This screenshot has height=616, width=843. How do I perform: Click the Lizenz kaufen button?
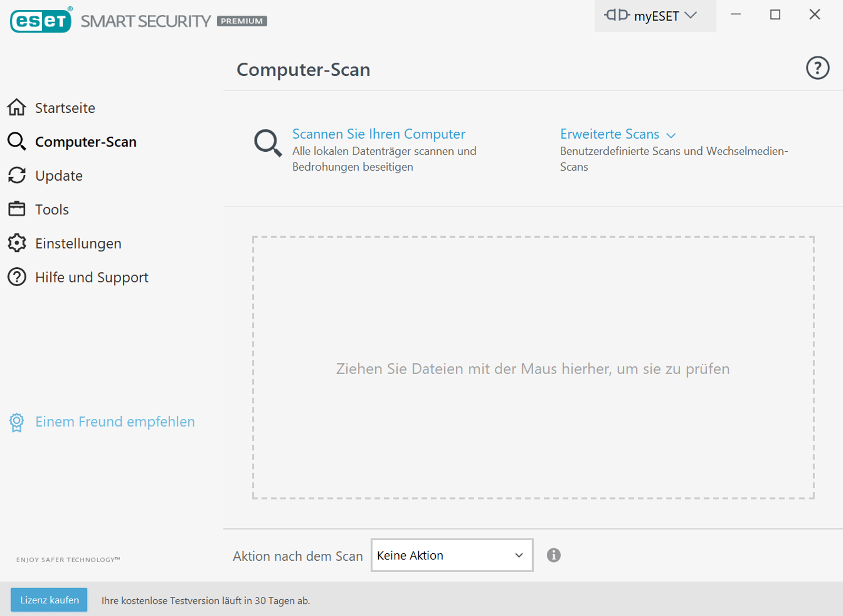click(x=48, y=599)
